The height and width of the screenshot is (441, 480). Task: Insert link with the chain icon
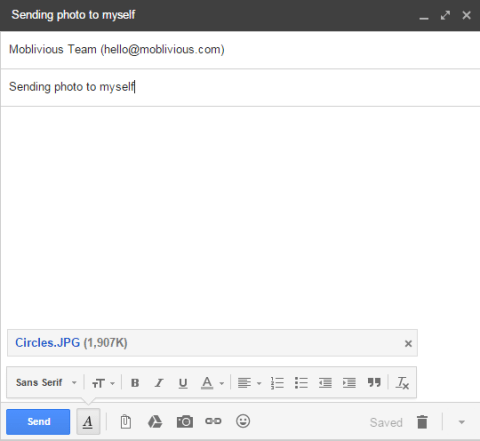[x=213, y=421]
